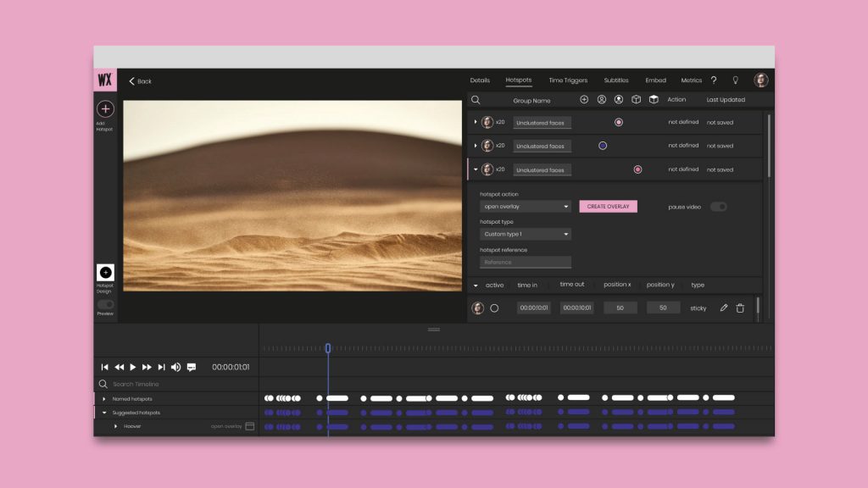Click the outlined face filter icon
This screenshot has width=868, height=488.
(601, 99)
